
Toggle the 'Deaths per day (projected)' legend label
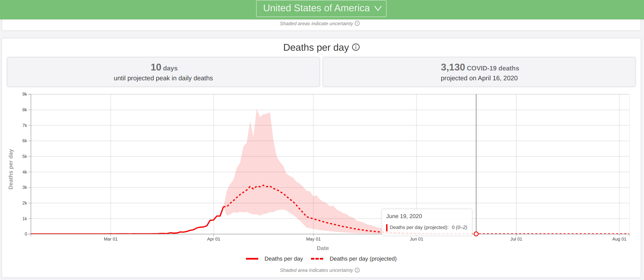(363, 259)
